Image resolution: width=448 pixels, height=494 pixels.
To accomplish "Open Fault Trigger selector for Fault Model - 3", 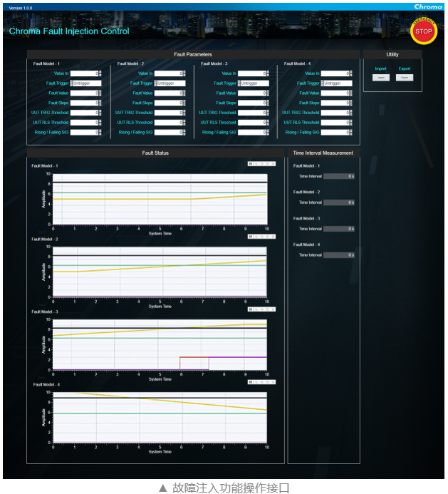I will click(x=253, y=83).
